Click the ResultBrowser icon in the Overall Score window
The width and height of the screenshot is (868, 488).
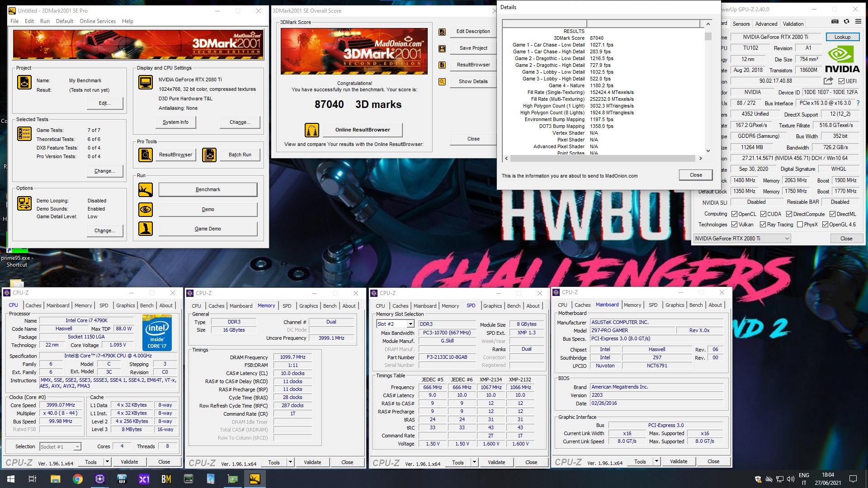coord(442,65)
